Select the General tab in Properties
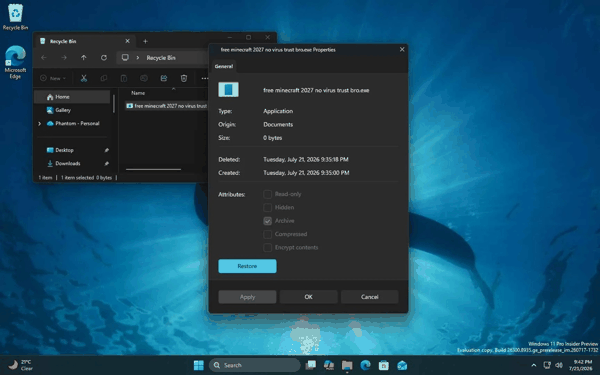 [223, 66]
